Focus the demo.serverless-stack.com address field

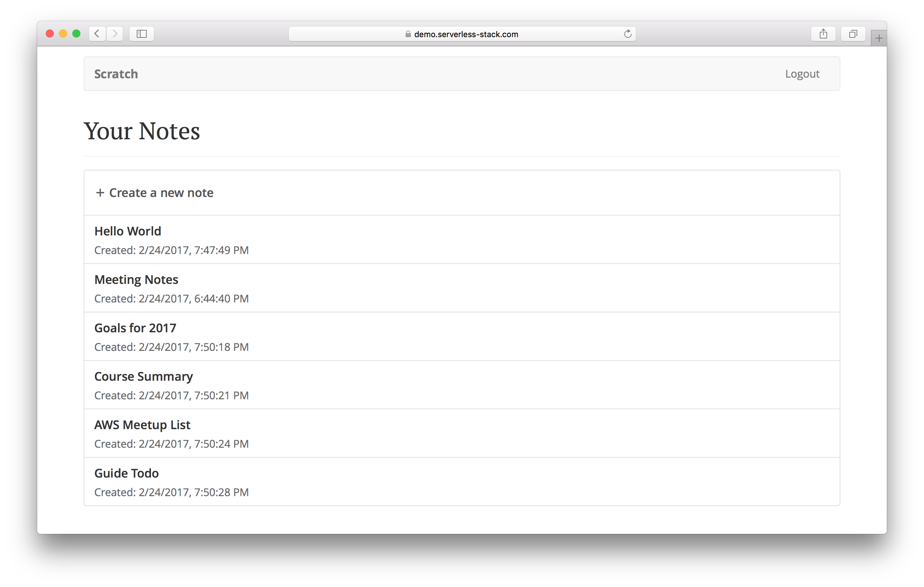(x=466, y=34)
